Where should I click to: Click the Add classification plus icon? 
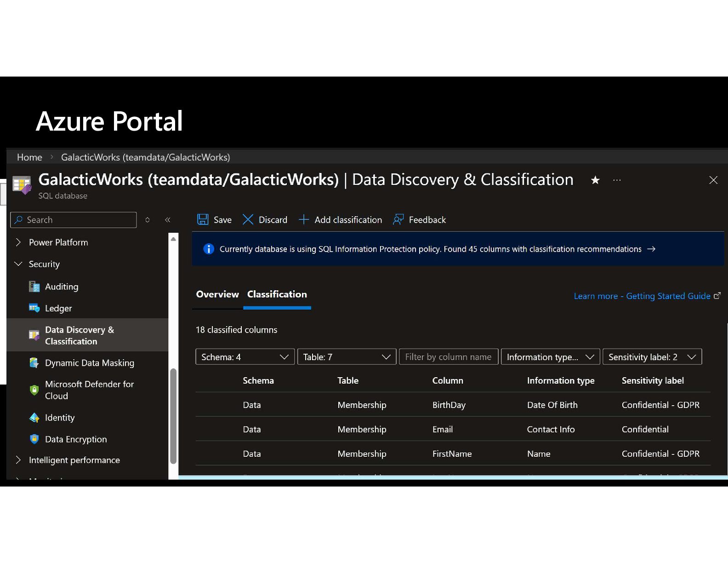[x=304, y=219]
